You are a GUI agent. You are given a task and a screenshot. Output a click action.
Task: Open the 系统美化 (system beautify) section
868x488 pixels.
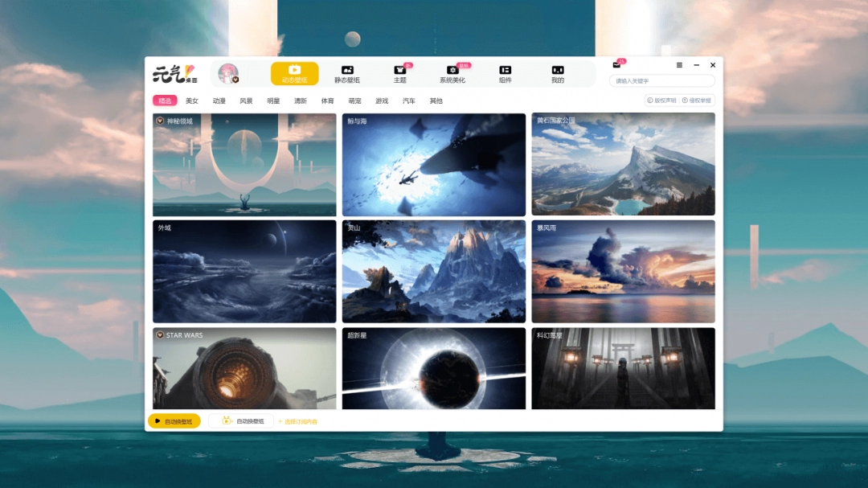[452, 74]
